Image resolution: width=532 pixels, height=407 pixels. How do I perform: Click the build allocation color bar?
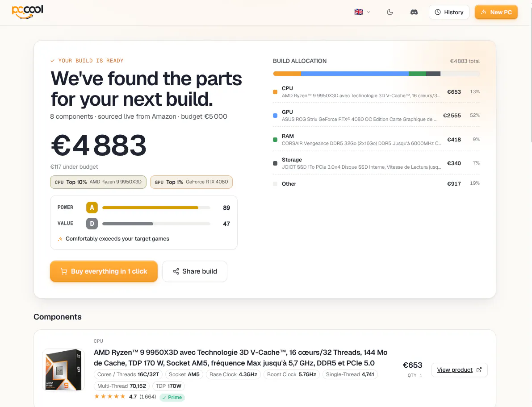click(x=376, y=74)
